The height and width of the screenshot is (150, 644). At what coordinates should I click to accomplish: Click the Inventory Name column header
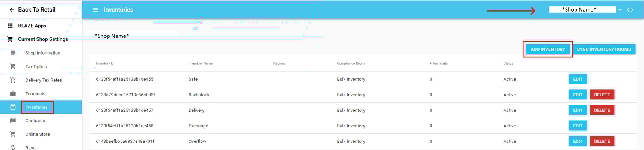[200, 63]
